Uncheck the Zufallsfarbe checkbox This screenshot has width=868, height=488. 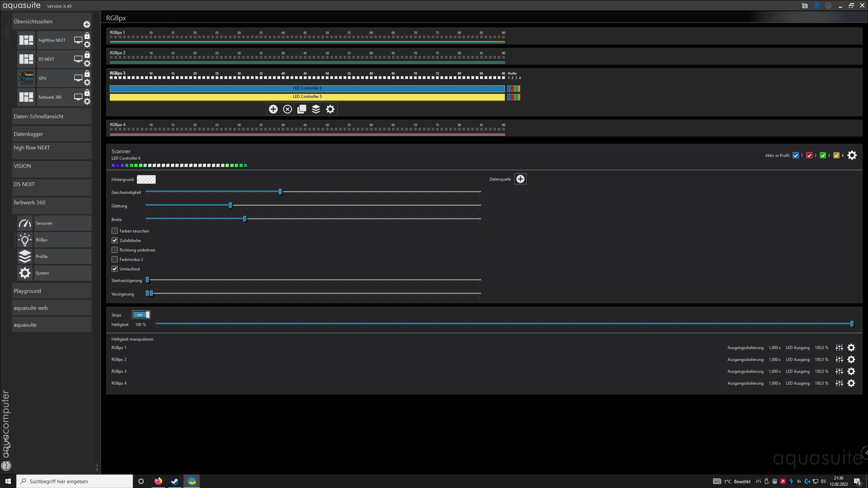pyautogui.click(x=115, y=240)
